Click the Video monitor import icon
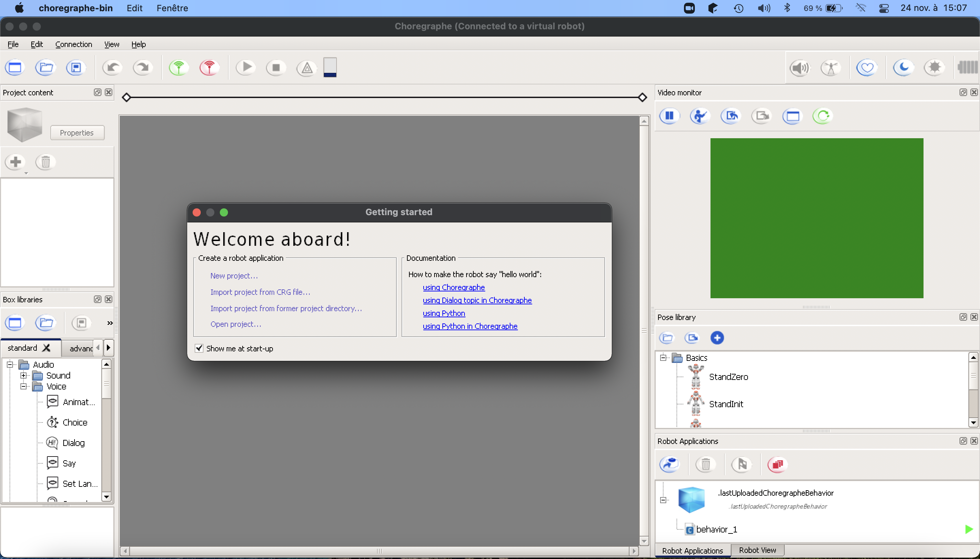Viewport: 980px width, 559px height. pyautogui.click(x=731, y=116)
